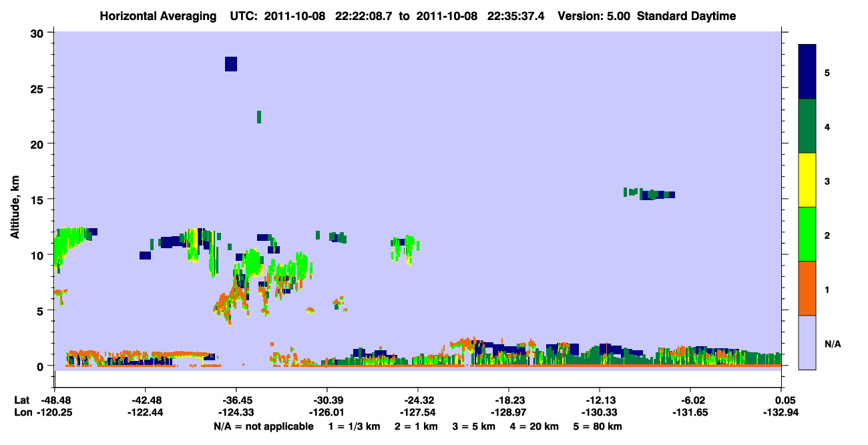This screenshot has height=445, width=868.
Task: Click the latitude value -30.39
Action: [x=327, y=400]
